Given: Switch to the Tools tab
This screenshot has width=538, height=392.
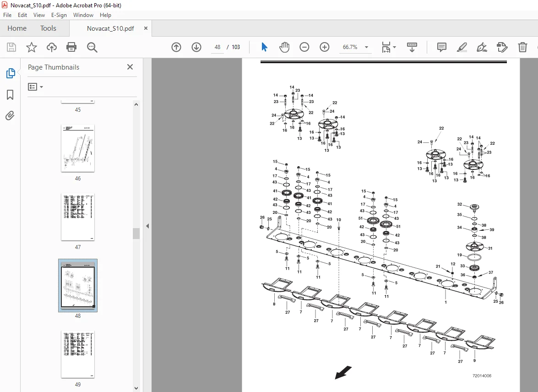Looking at the screenshot, I should (48, 28).
